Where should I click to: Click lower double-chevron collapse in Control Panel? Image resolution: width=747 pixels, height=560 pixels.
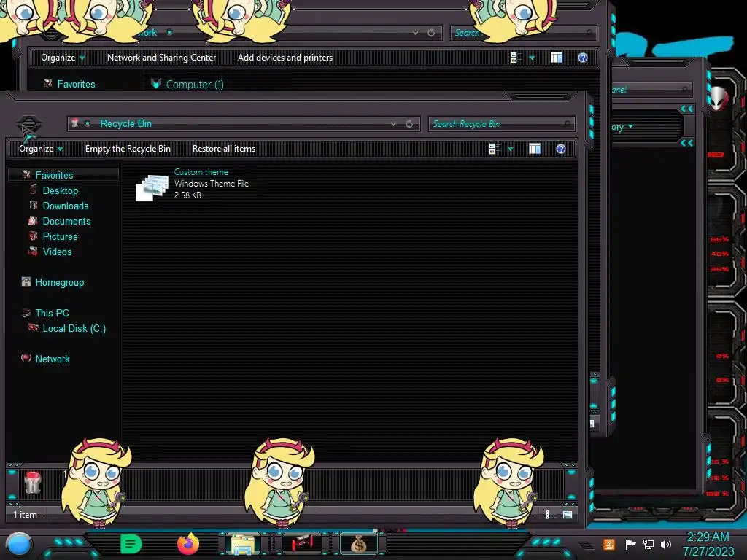point(687,143)
